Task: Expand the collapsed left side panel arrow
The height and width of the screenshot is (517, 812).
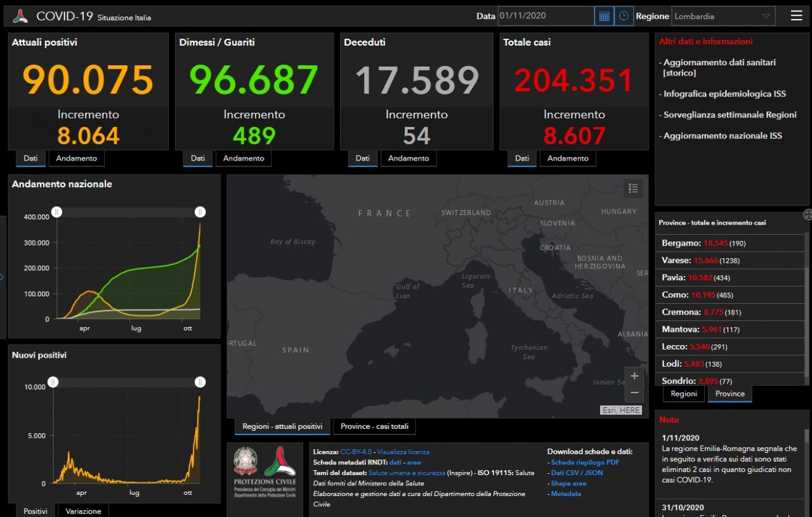Action: (x=2, y=277)
